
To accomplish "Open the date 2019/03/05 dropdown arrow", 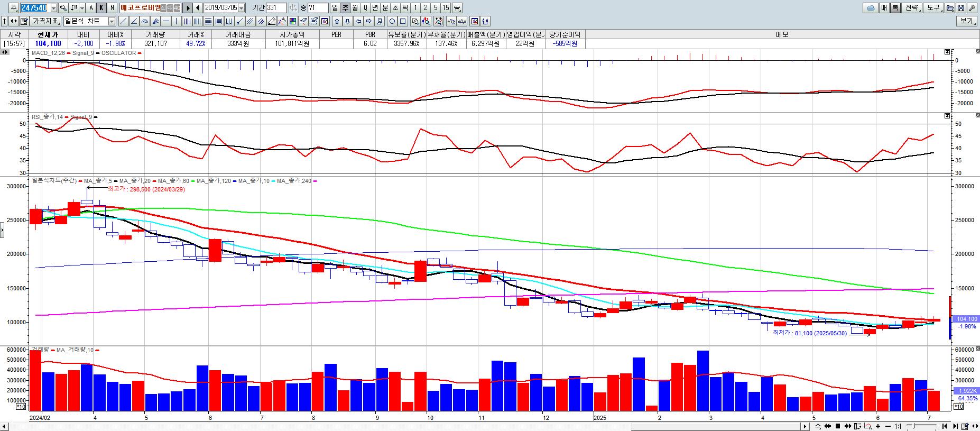I will [241, 8].
